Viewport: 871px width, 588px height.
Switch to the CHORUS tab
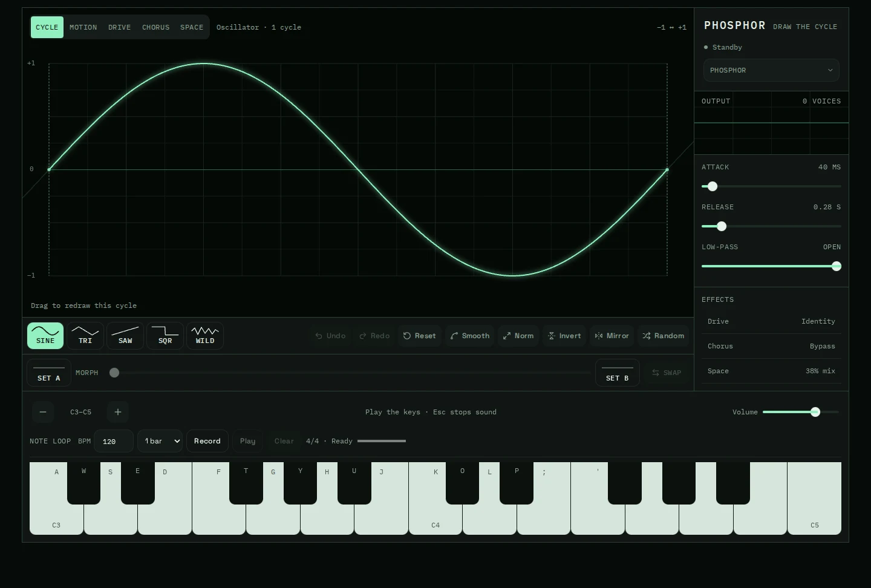[156, 27]
